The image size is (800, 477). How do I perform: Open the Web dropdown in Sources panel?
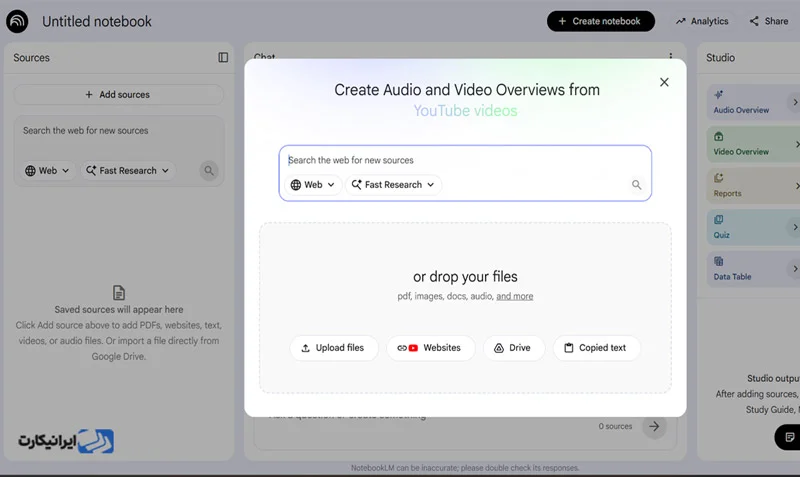click(47, 171)
